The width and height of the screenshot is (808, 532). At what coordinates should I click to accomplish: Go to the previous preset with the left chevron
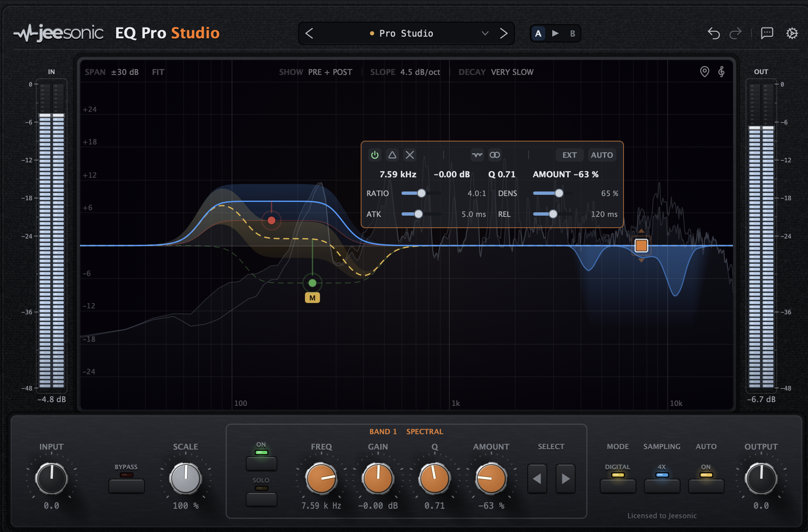point(309,33)
